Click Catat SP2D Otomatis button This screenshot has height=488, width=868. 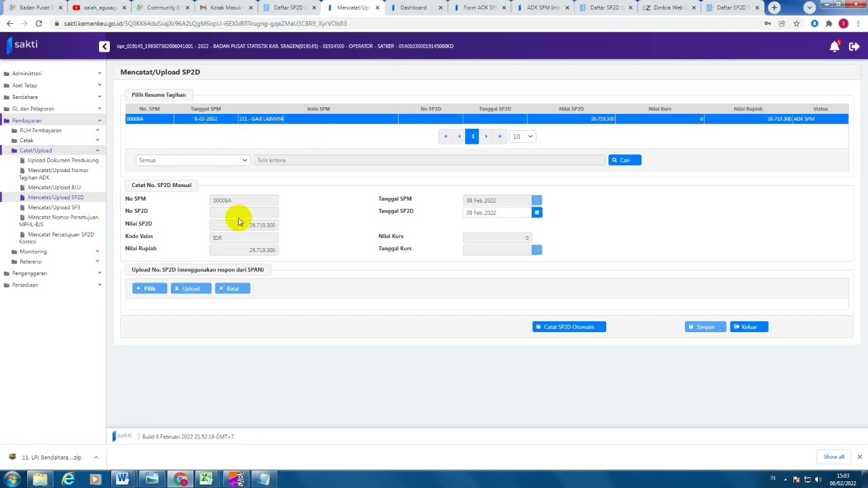coord(569,327)
